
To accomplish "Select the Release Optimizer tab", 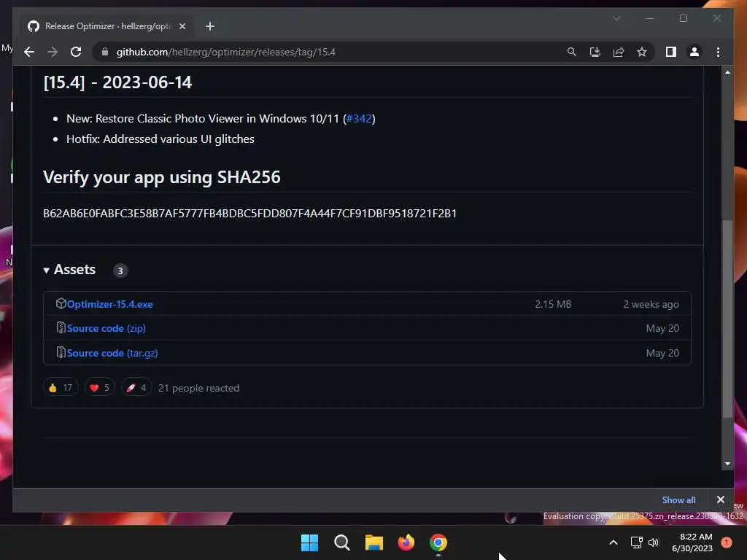I will click(x=107, y=26).
